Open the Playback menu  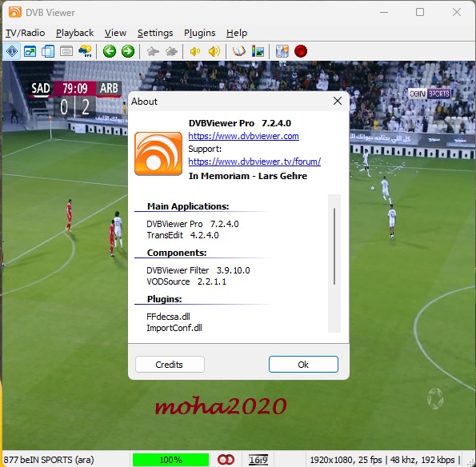(x=74, y=33)
